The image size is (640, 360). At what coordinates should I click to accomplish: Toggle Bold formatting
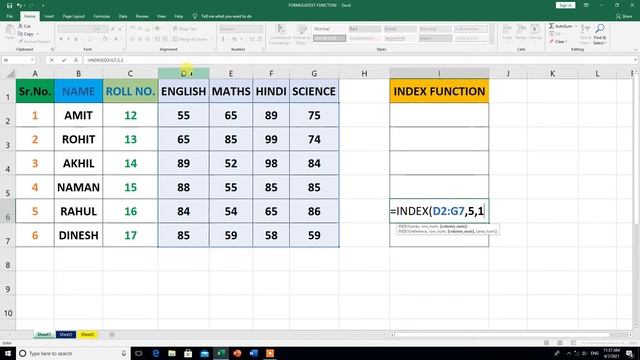click(x=61, y=39)
